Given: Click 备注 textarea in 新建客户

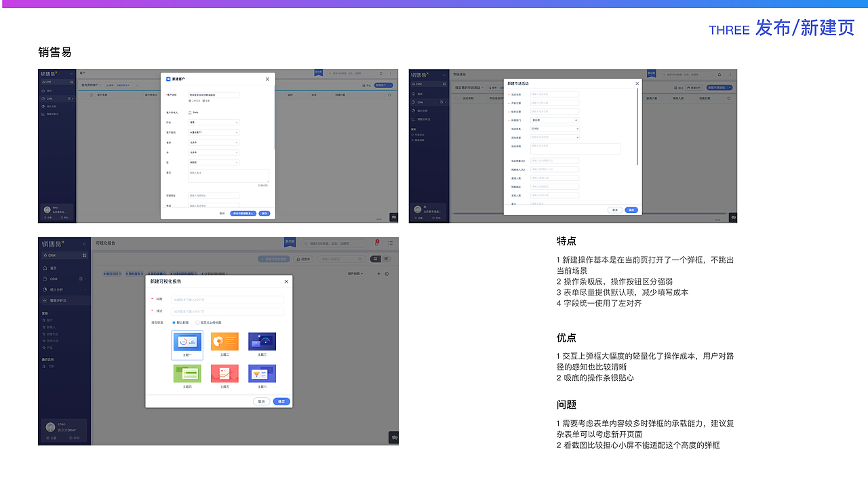Looking at the screenshot, I should click(229, 176).
